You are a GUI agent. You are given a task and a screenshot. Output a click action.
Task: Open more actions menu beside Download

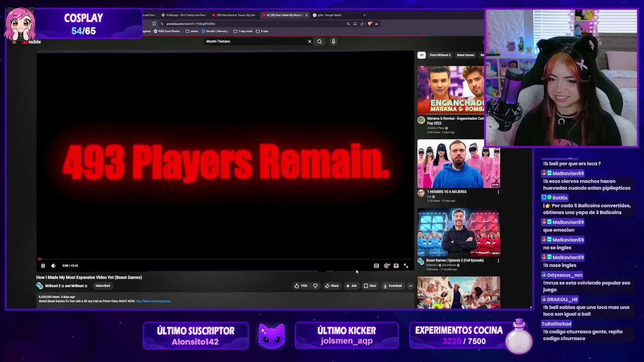[x=410, y=286]
